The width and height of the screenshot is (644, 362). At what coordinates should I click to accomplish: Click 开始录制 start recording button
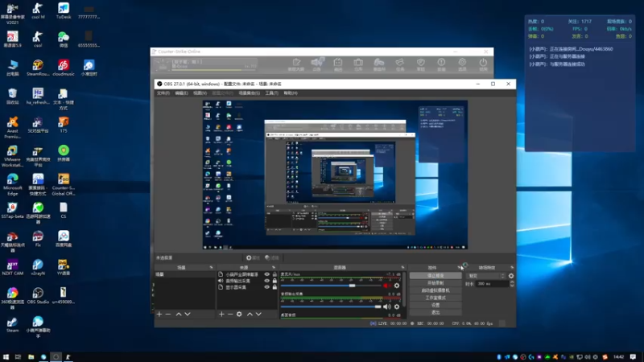pos(436,283)
